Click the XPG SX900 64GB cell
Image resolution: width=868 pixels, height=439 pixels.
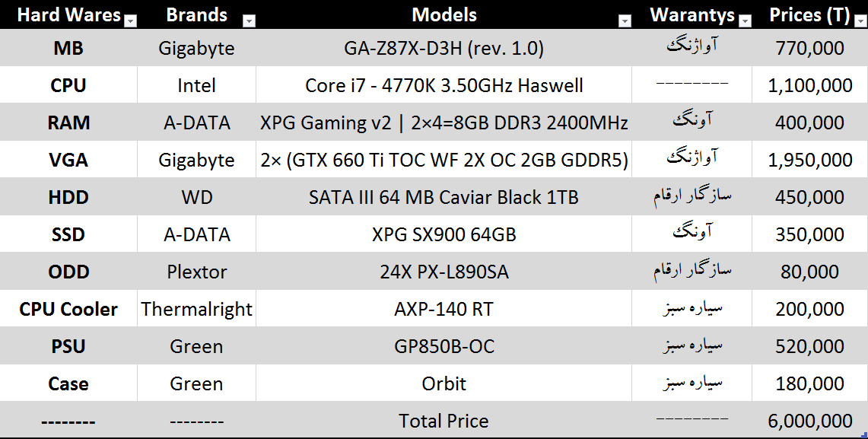point(444,235)
